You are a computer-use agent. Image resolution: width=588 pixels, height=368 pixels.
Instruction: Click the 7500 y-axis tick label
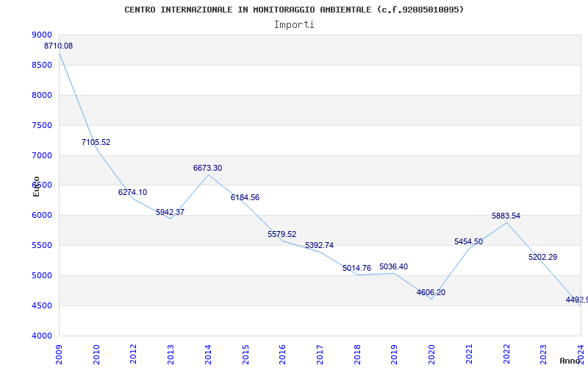pyautogui.click(x=42, y=125)
